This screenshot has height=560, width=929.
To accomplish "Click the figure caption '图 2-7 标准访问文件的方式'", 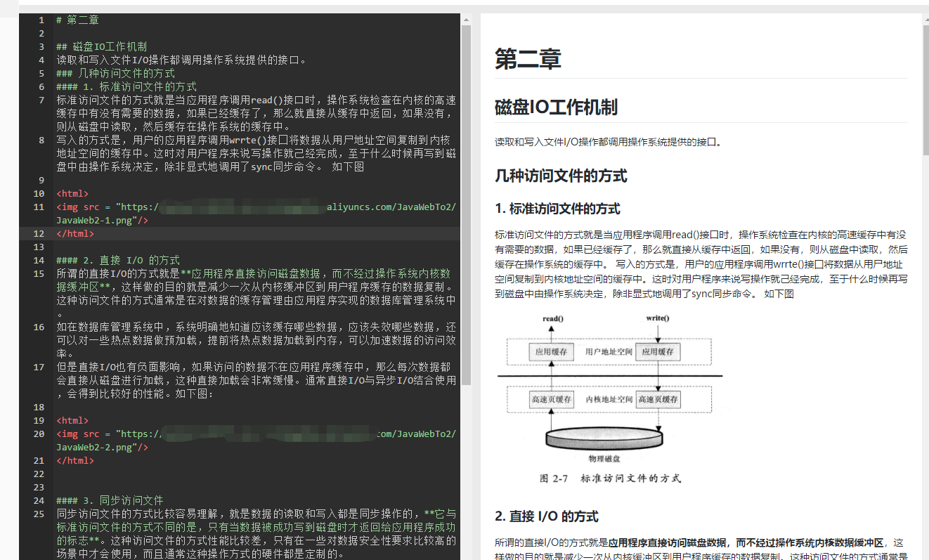I will [x=610, y=478].
